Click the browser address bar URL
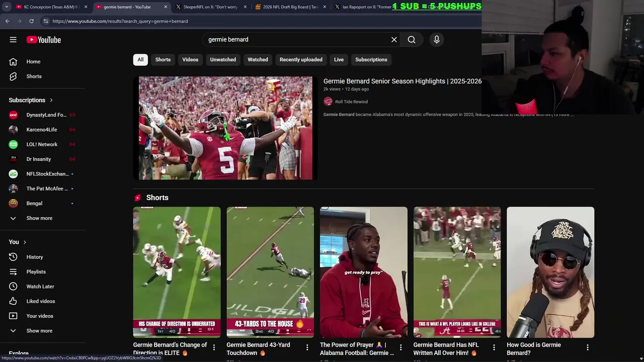Screen dimensions: 644x362 120,21
